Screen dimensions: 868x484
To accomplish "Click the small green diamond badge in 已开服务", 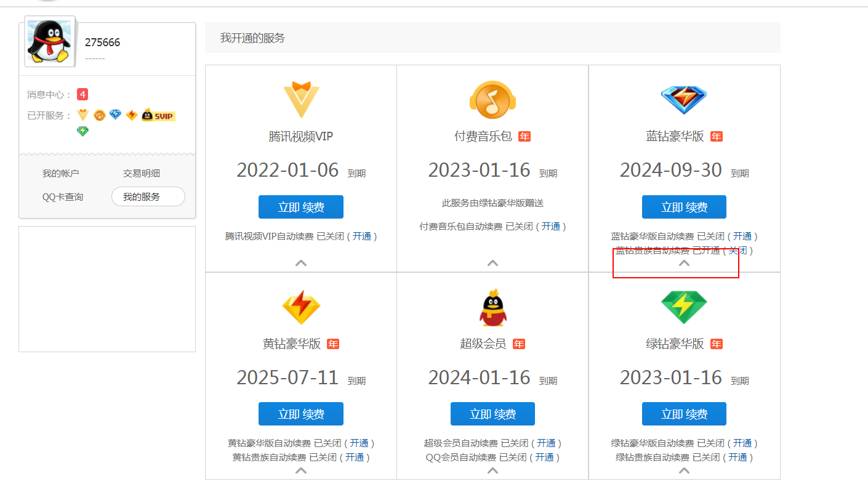I will click(x=83, y=131).
